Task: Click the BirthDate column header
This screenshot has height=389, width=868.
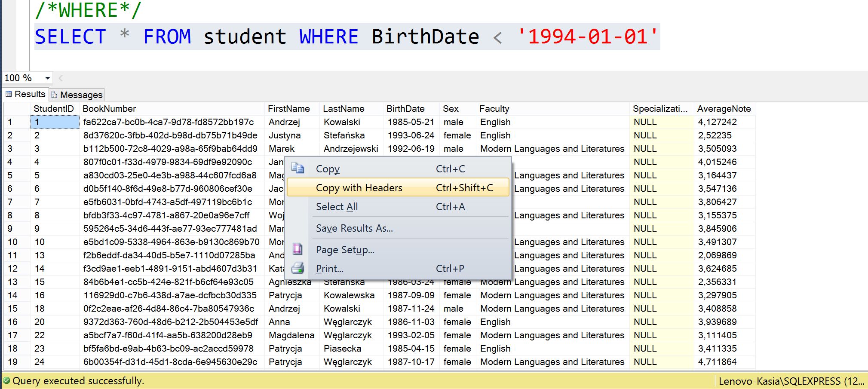Action: coord(411,109)
